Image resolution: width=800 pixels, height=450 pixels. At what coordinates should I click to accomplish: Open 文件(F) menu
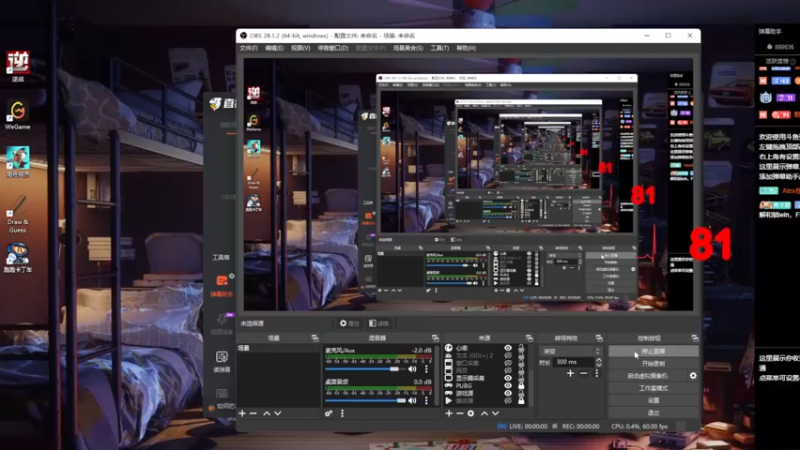click(x=248, y=48)
